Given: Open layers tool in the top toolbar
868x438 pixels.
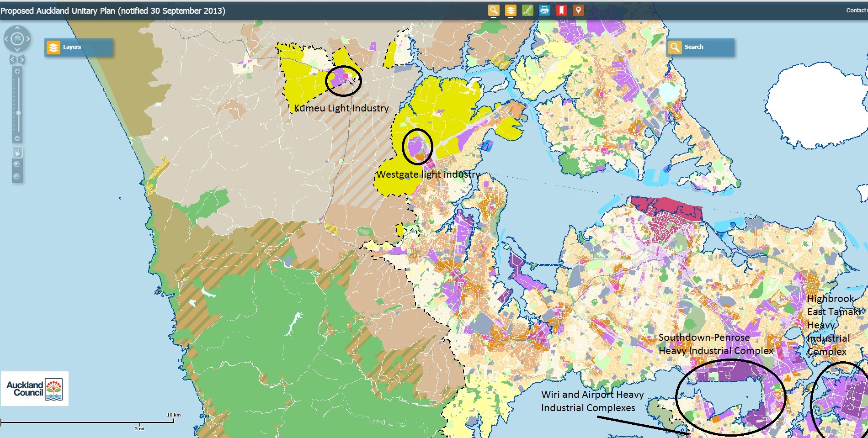Looking at the screenshot, I should [511, 10].
